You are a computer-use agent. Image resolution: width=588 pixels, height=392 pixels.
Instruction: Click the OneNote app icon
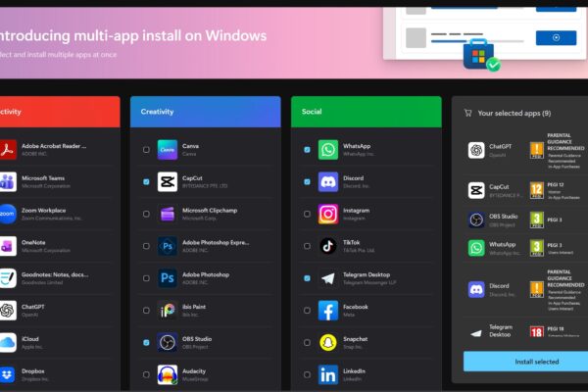point(8,246)
